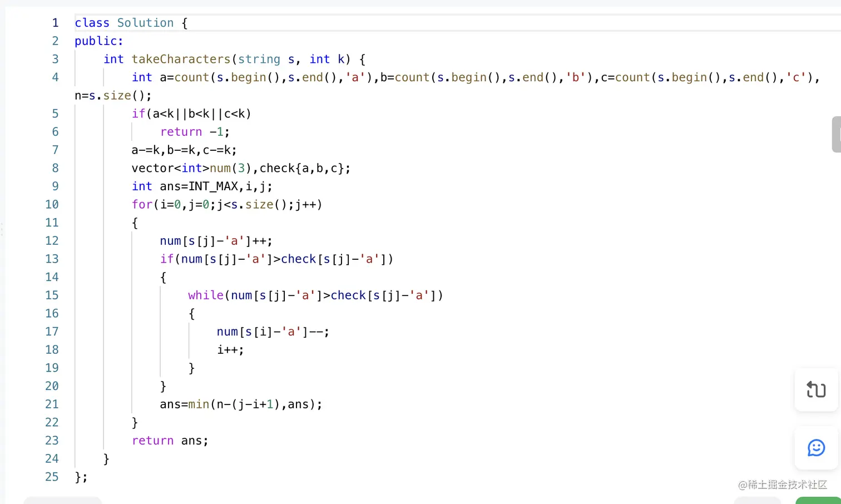The image size is (841, 504).
Task: Click 'n=s.size();' wrapped line
Action: (113, 96)
